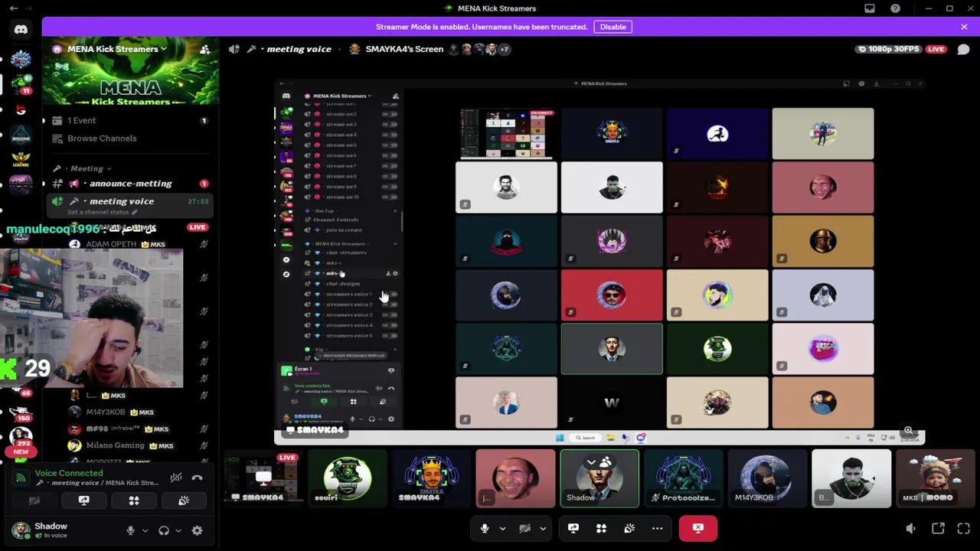Start an activity from bottom call bar
Screen dimensions: 980x551
point(601,528)
